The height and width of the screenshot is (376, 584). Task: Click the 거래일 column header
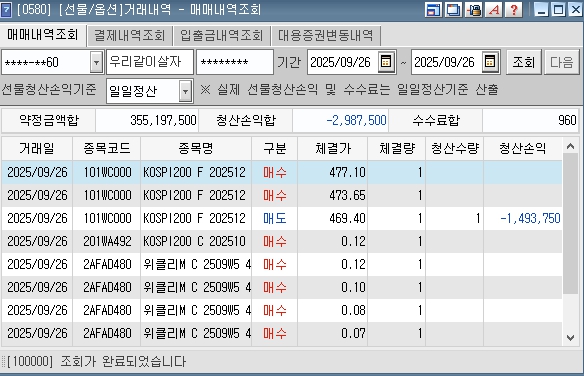coord(37,149)
